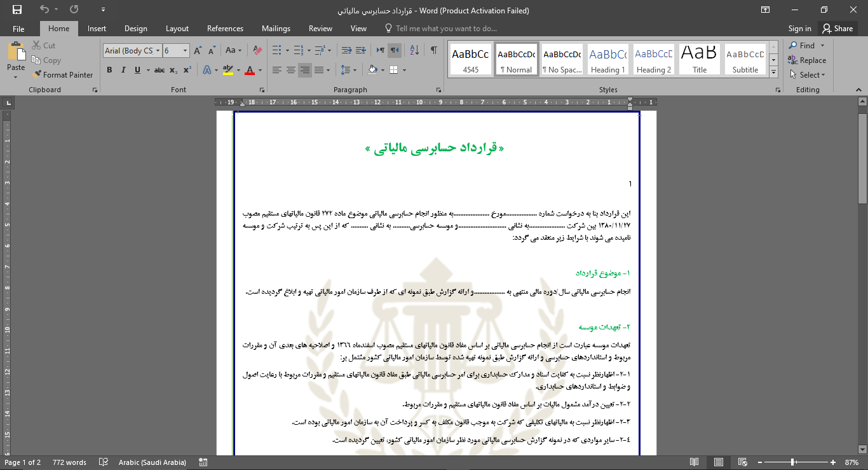Image resolution: width=868 pixels, height=470 pixels.
Task: Expand the Styles gallery More arrow
Action: coord(773,71)
